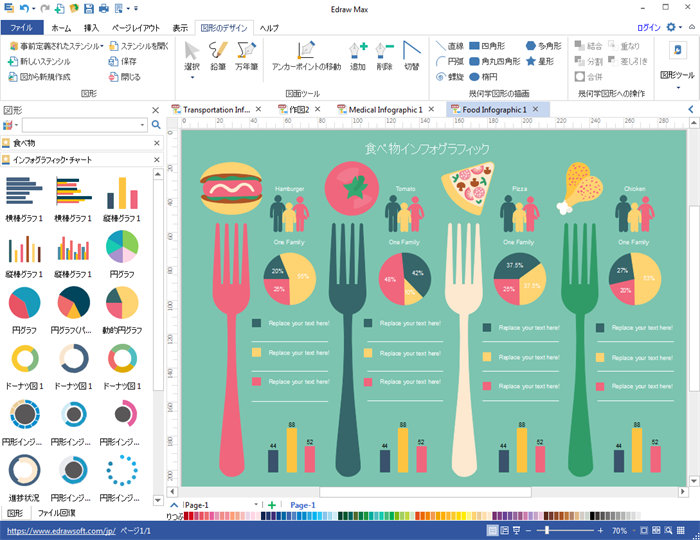Activate アンカーポイントの移動 tool
This screenshot has width=700, height=540.
tap(306, 56)
